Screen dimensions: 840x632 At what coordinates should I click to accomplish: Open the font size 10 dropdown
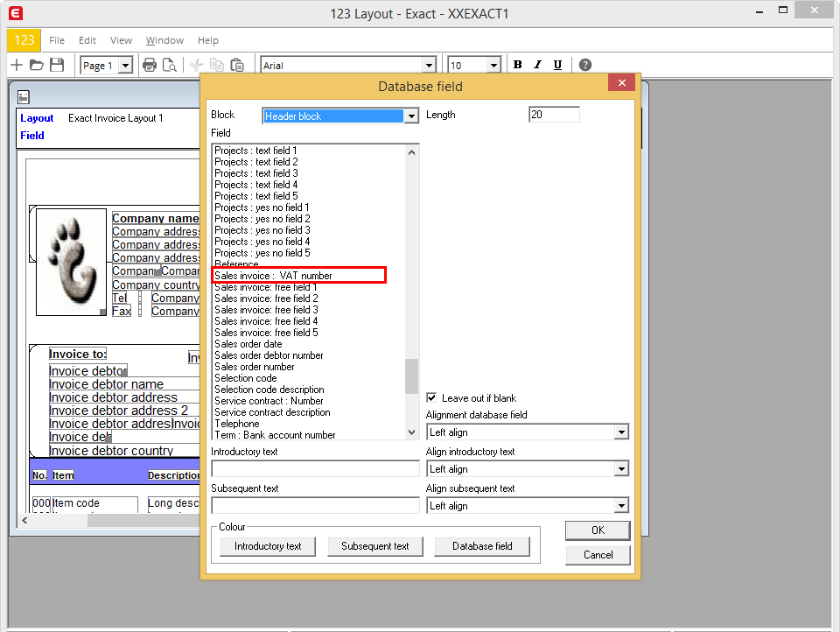(x=493, y=66)
